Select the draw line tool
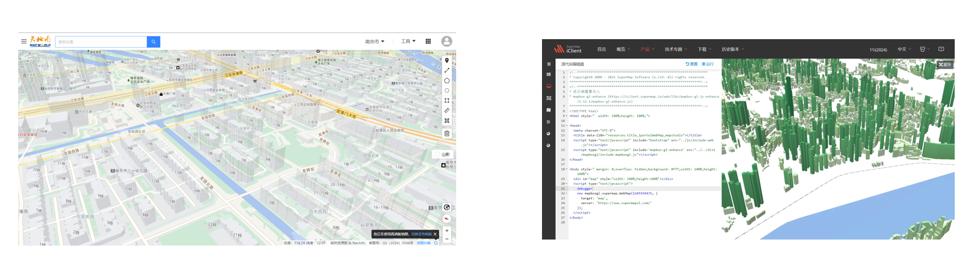Image resolution: width=980 pixels, height=261 pixels. tap(447, 70)
